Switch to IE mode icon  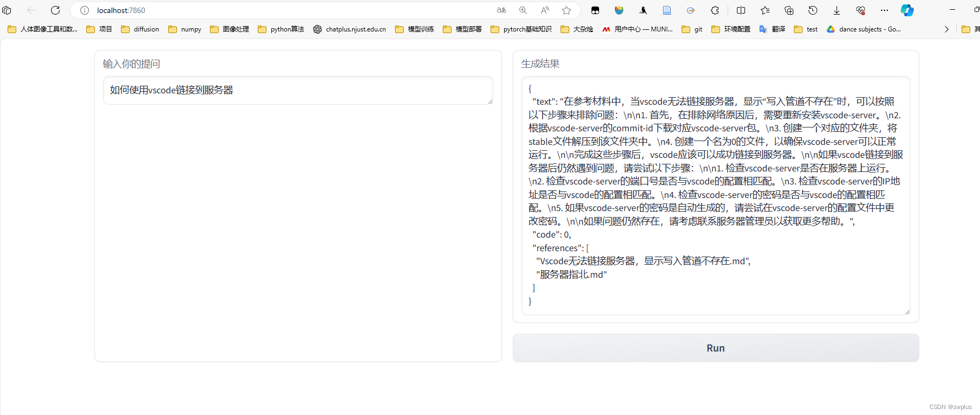(x=691, y=10)
